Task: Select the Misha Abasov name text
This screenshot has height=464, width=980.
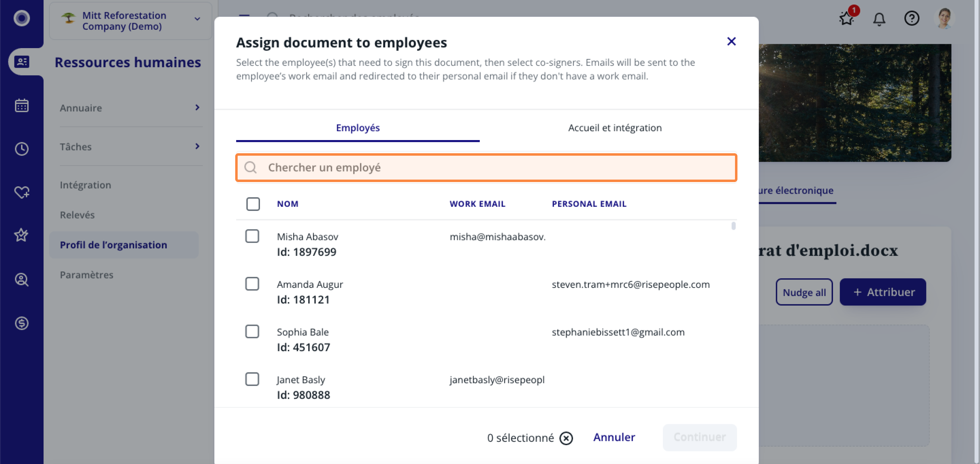Action: tap(307, 237)
